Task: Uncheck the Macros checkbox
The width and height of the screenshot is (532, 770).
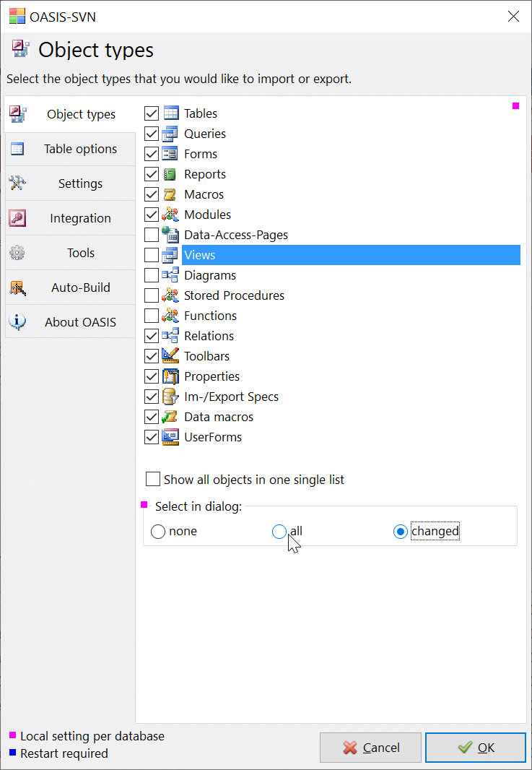Action: [152, 194]
